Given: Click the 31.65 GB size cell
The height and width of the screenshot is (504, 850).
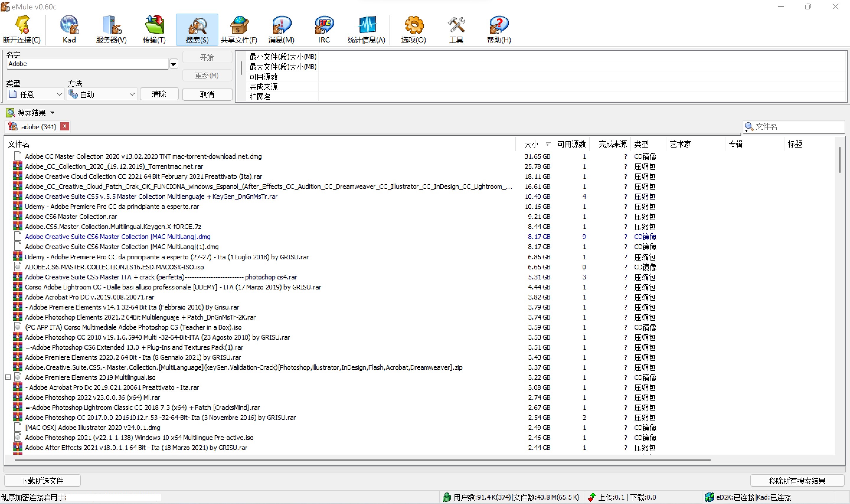Looking at the screenshot, I should [x=537, y=156].
